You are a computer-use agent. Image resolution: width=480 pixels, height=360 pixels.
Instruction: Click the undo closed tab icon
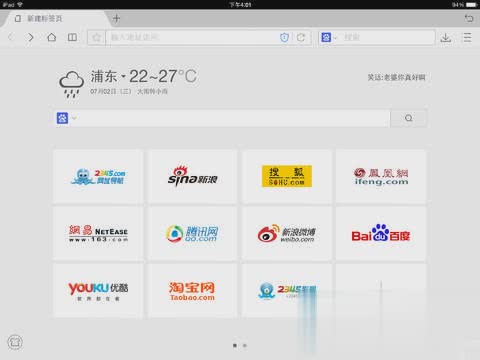[469, 18]
